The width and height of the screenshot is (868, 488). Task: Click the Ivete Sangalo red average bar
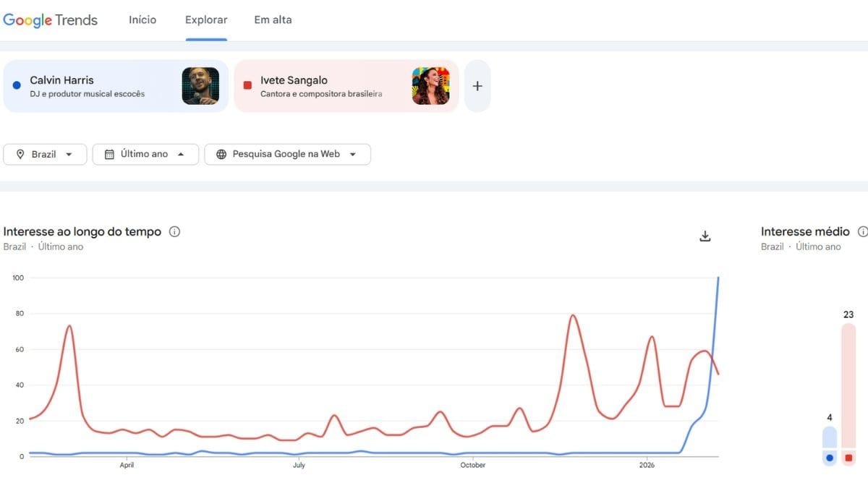click(x=848, y=385)
